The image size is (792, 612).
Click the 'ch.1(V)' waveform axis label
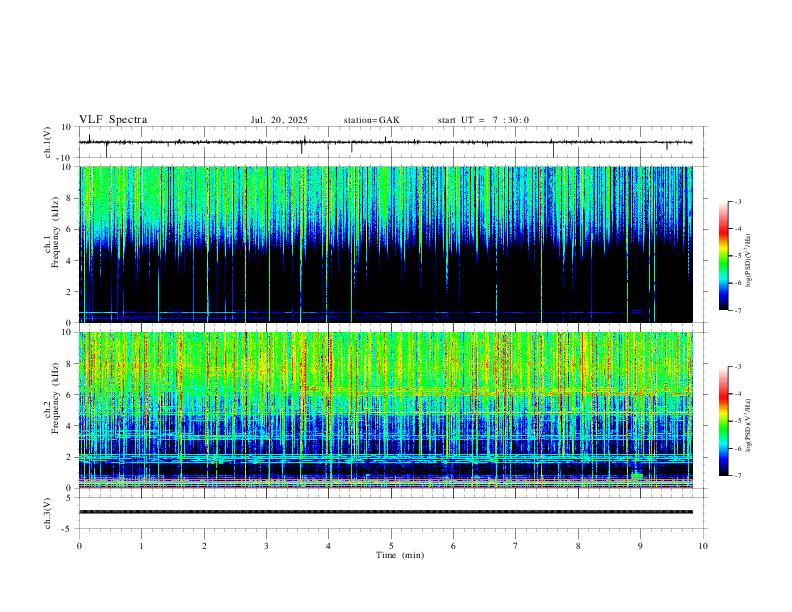pyautogui.click(x=48, y=142)
